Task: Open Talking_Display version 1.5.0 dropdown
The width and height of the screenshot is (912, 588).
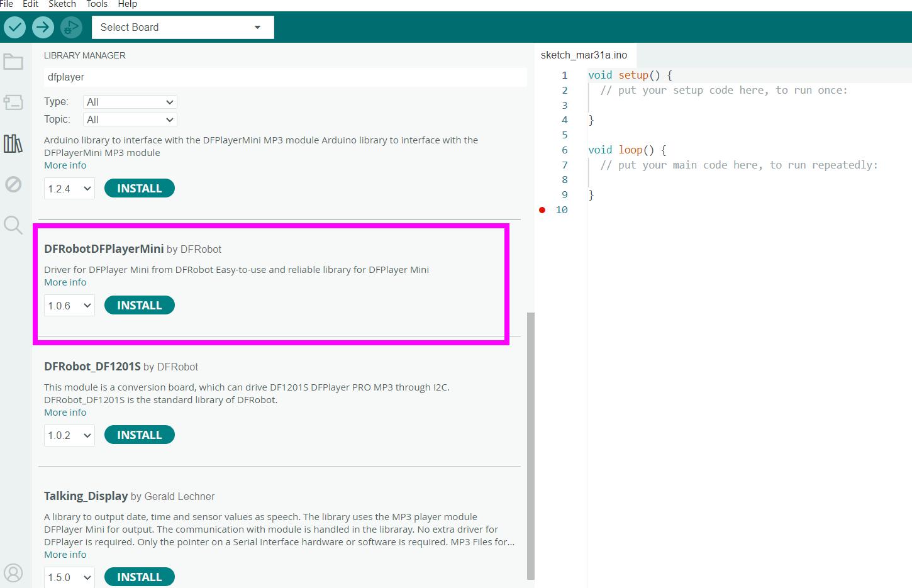Action: [69, 577]
